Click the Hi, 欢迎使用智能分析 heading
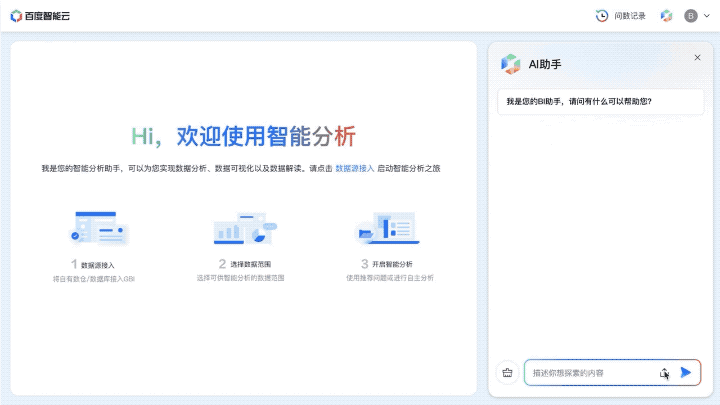Screen dimensions: 720x405 point(243,136)
